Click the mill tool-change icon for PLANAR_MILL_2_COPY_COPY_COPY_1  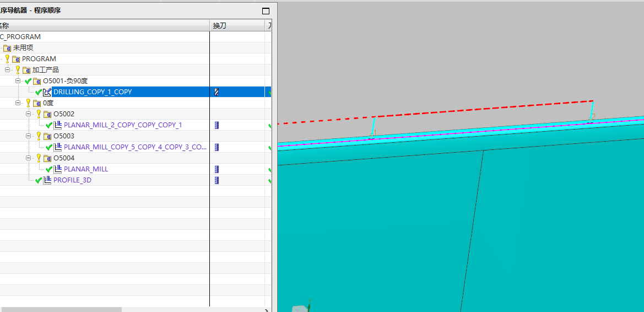click(x=217, y=125)
